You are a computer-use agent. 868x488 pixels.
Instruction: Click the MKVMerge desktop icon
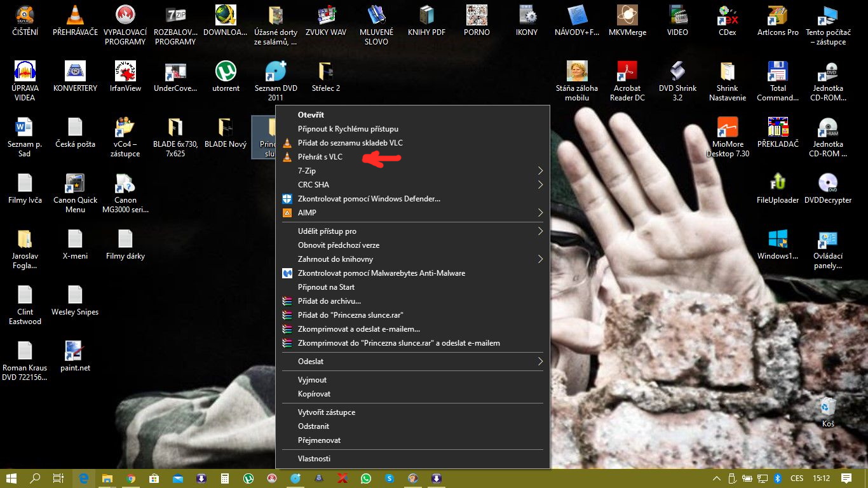coord(627,21)
